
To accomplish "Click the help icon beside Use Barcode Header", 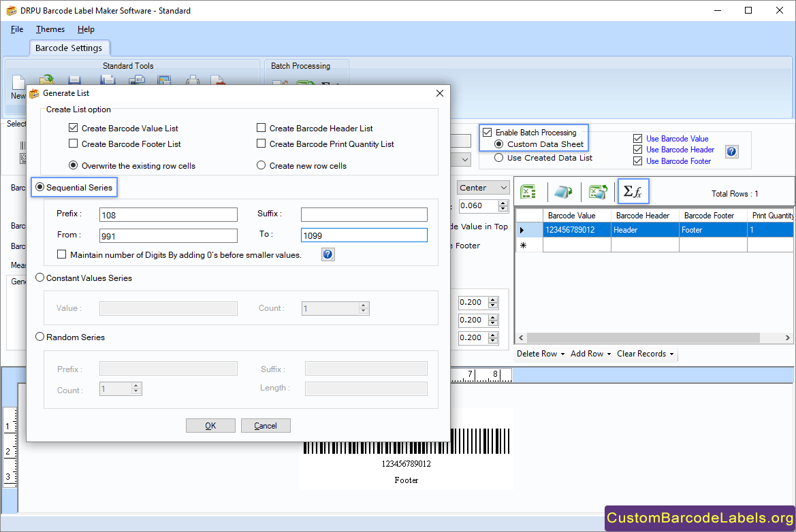I will click(731, 151).
